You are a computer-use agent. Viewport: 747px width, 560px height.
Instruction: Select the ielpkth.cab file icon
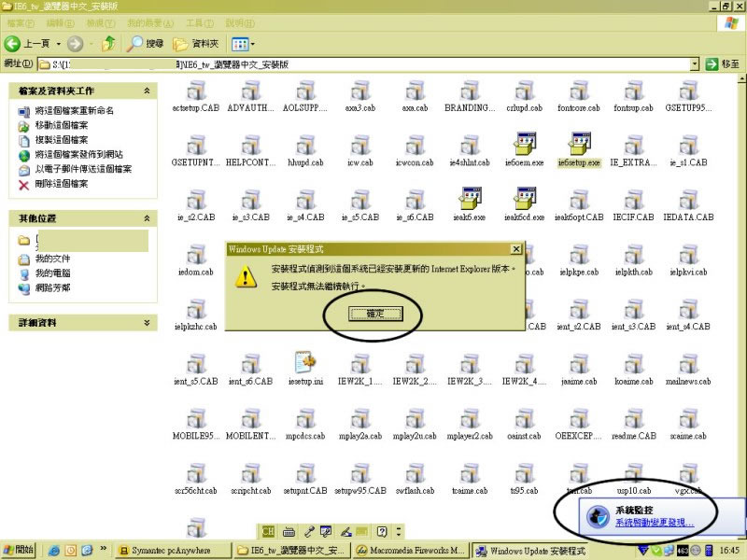click(x=634, y=254)
